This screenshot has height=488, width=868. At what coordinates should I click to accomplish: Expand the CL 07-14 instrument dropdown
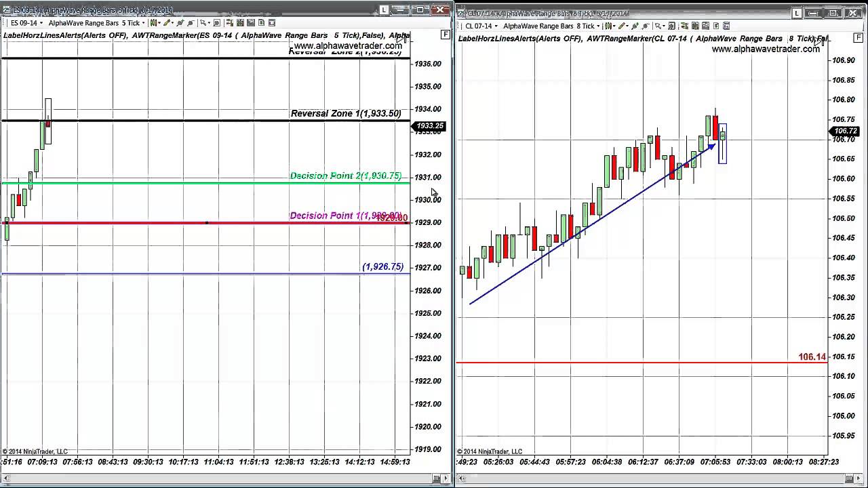pyautogui.click(x=496, y=26)
